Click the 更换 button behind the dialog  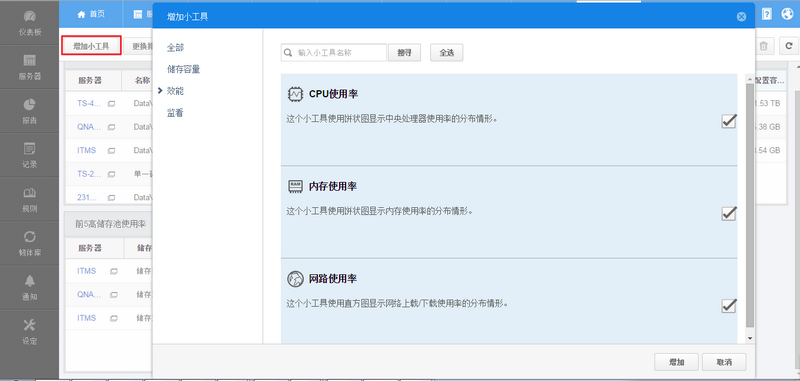139,46
